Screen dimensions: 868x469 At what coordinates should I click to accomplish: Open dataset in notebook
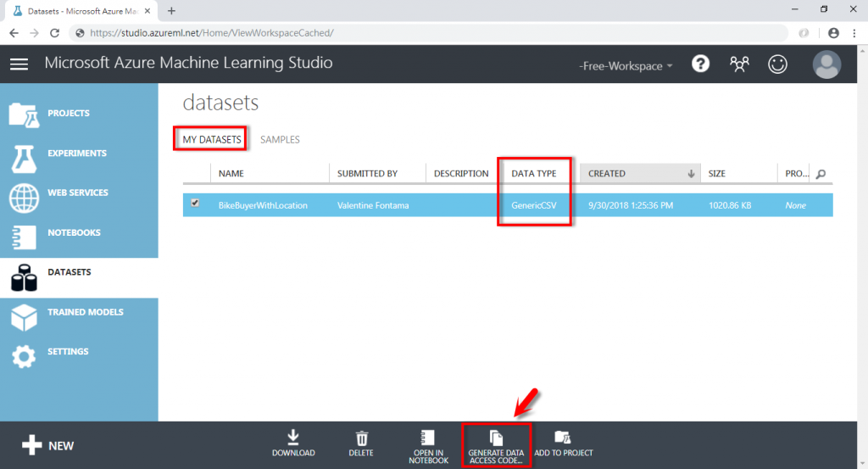click(428, 446)
